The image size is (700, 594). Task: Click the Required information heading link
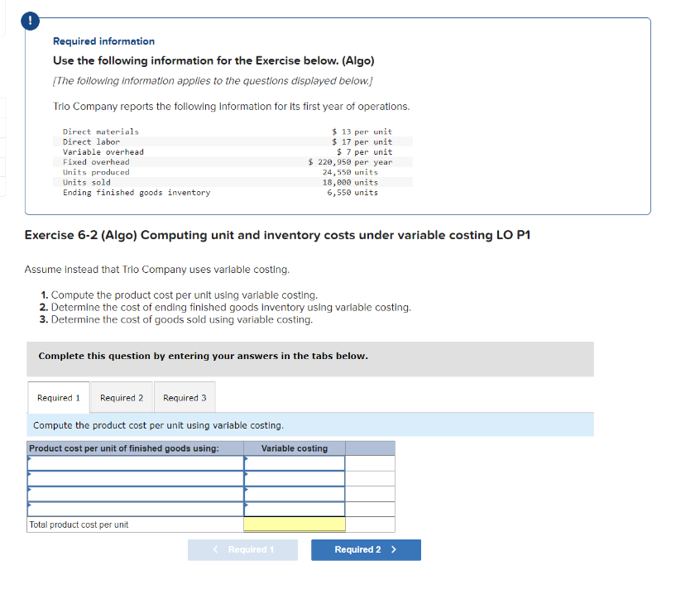[103, 41]
